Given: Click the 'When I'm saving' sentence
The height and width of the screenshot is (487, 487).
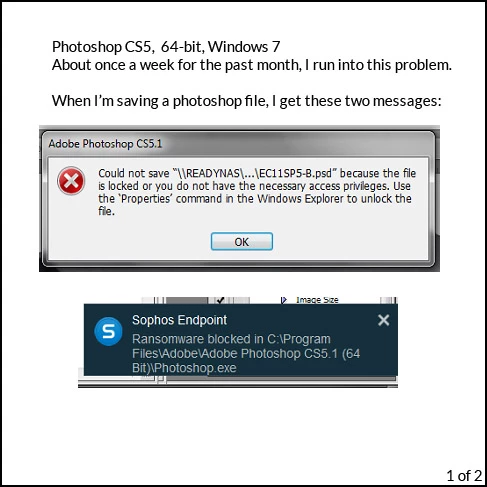Looking at the screenshot, I should click(247, 101).
